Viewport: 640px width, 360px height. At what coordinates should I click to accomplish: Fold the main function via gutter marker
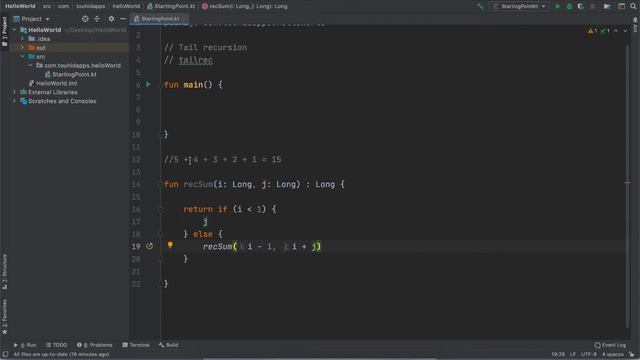point(160,85)
